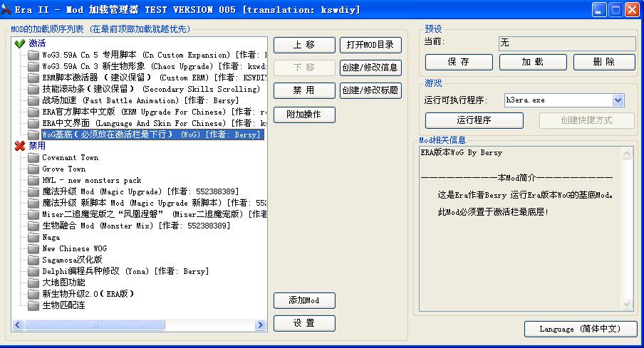Click folder icon of Sagamosa汉化版

[x=33, y=260]
